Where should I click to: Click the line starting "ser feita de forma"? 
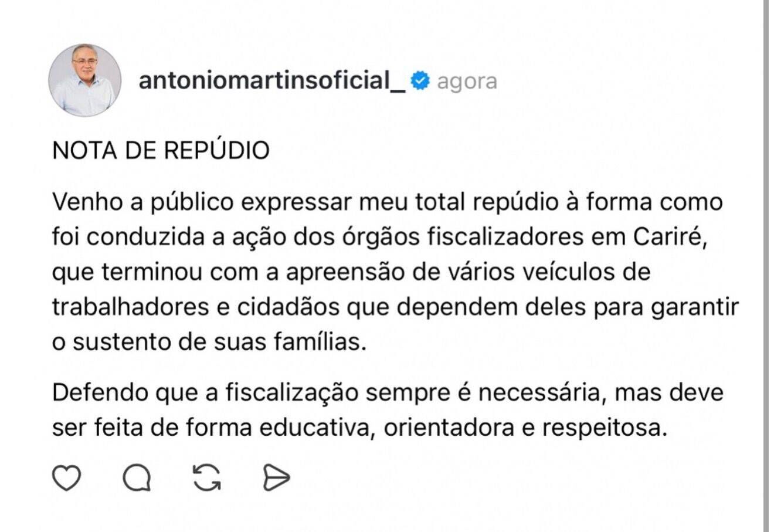tap(359, 428)
